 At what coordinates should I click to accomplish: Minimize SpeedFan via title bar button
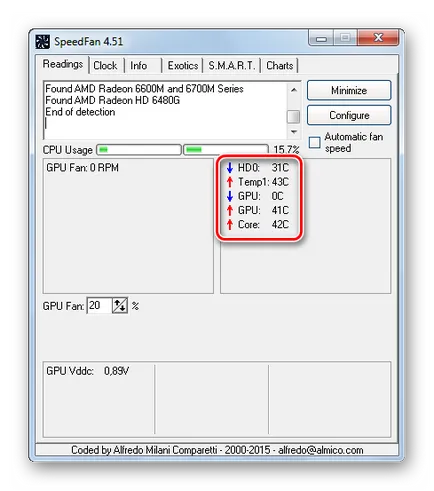click(x=321, y=37)
